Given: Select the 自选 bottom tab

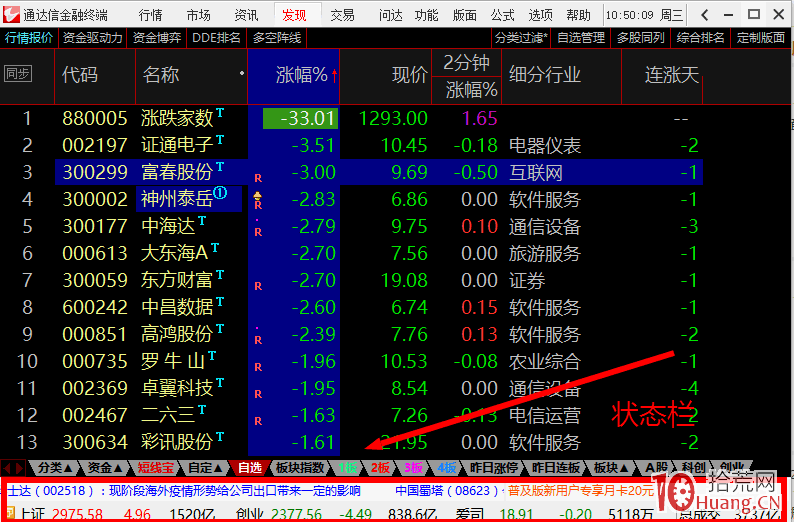Looking at the screenshot, I should [x=250, y=467].
